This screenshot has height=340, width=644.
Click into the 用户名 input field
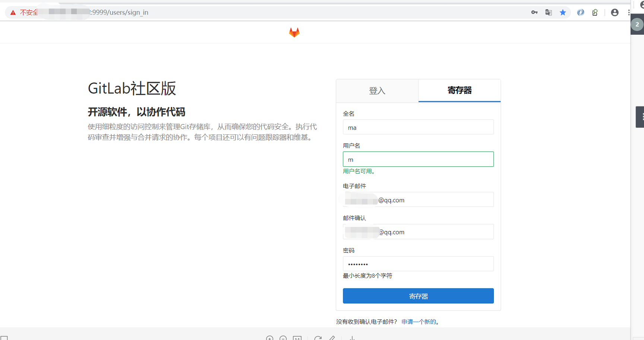click(x=418, y=159)
